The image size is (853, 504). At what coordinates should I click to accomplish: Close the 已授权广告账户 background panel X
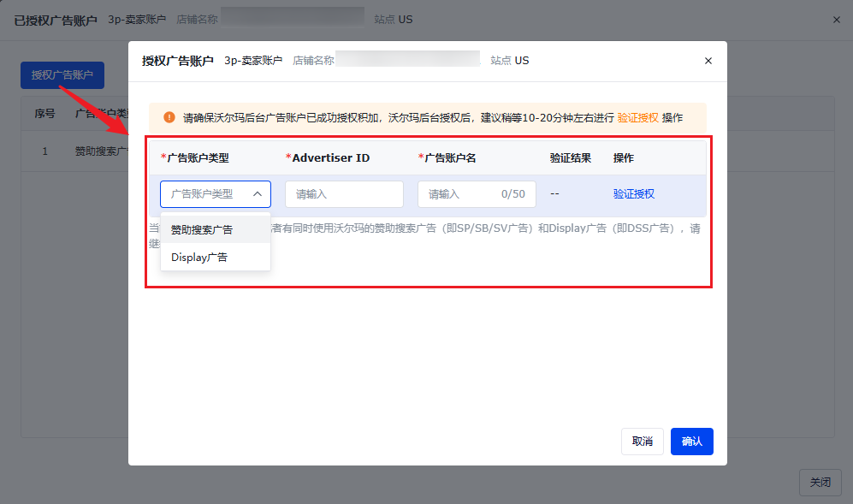836,20
